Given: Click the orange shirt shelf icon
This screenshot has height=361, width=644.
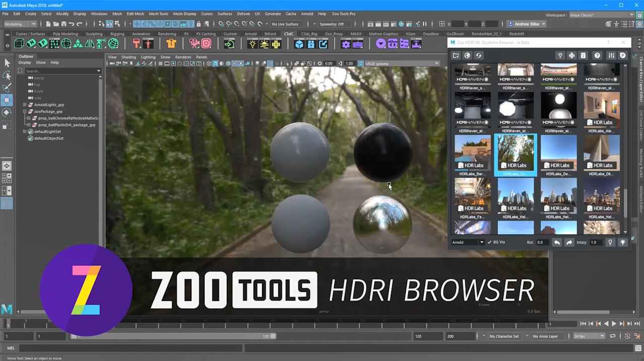Looking at the screenshot, I should pos(171,44).
